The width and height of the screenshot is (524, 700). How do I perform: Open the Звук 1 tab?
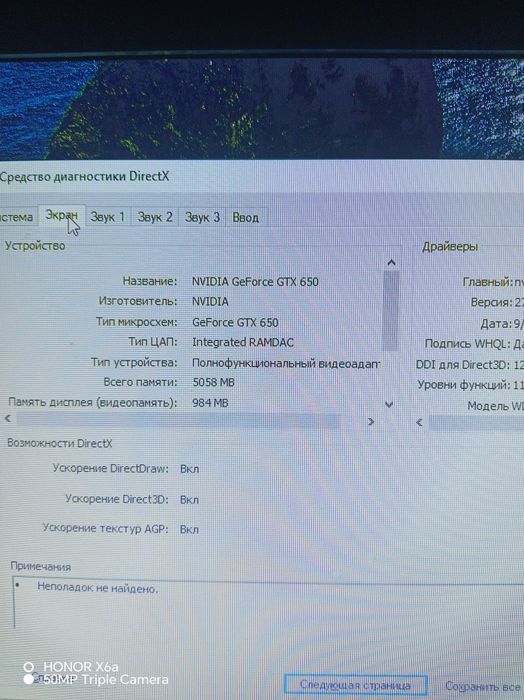pos(108,217)
